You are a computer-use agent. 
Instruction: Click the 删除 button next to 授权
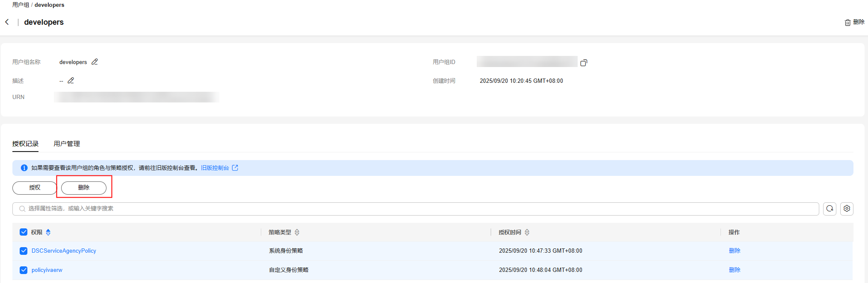pyautogui.click(x=84, y=188)
